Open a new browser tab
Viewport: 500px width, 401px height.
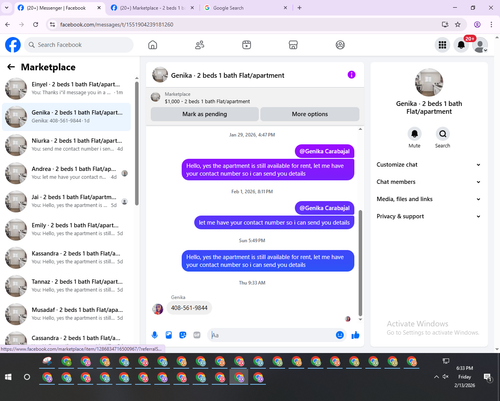tap(299, 8)
